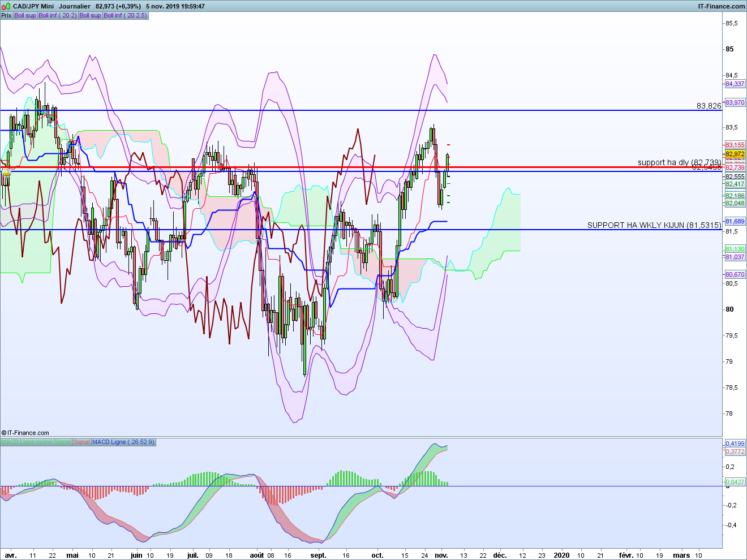Open the Boll inf ( 20 2.5) tab
The image size is (747, 560).
125,15
